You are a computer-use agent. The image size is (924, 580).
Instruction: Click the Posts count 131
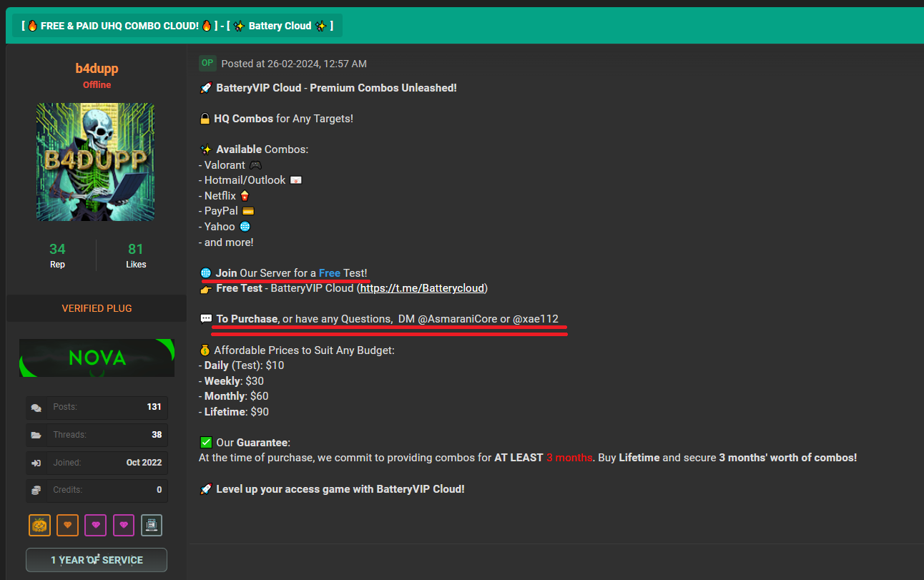tap(154, 407)
